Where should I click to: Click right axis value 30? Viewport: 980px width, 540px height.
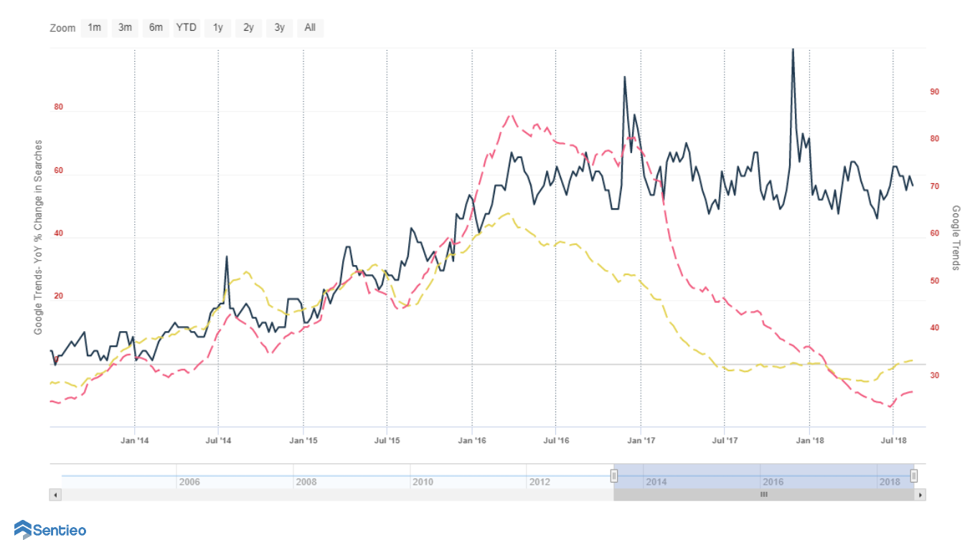[935, 375]
